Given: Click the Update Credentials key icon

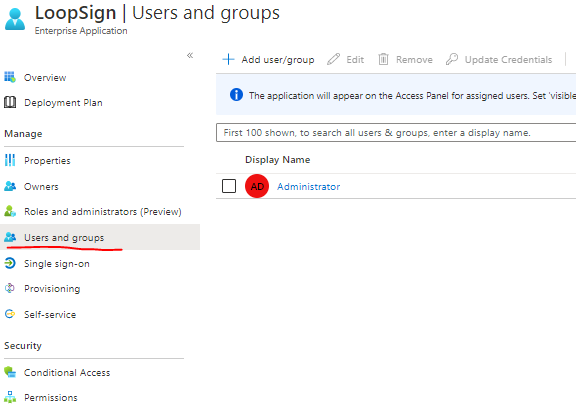Looking at the screenshot, I should 452,59.
